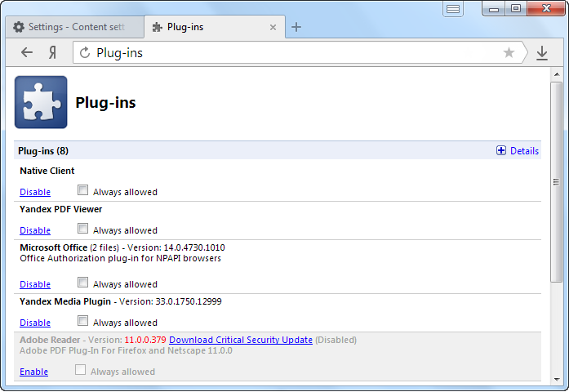Minimize the browser window
Image resolution: width=569 pixels, height=392 pixels.
(494, 9)
